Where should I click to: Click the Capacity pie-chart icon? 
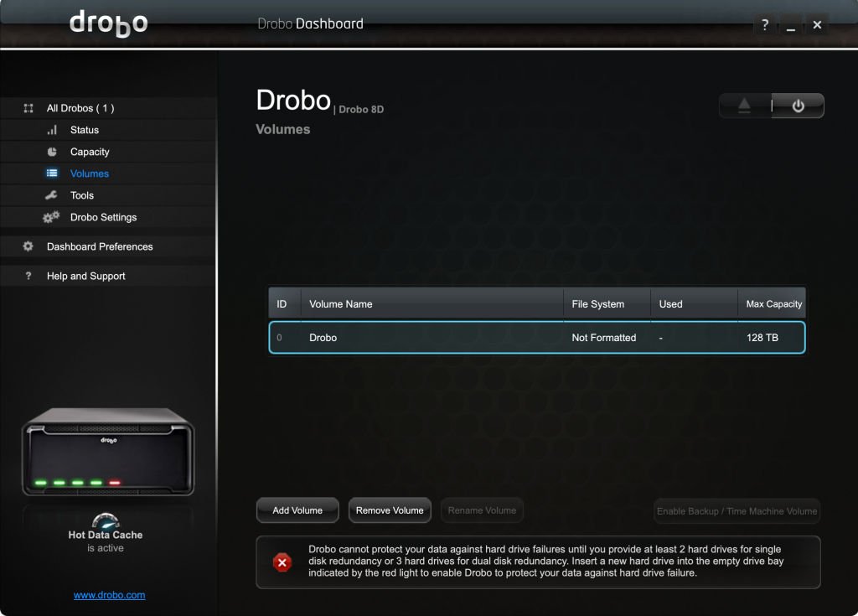[52, 152]
